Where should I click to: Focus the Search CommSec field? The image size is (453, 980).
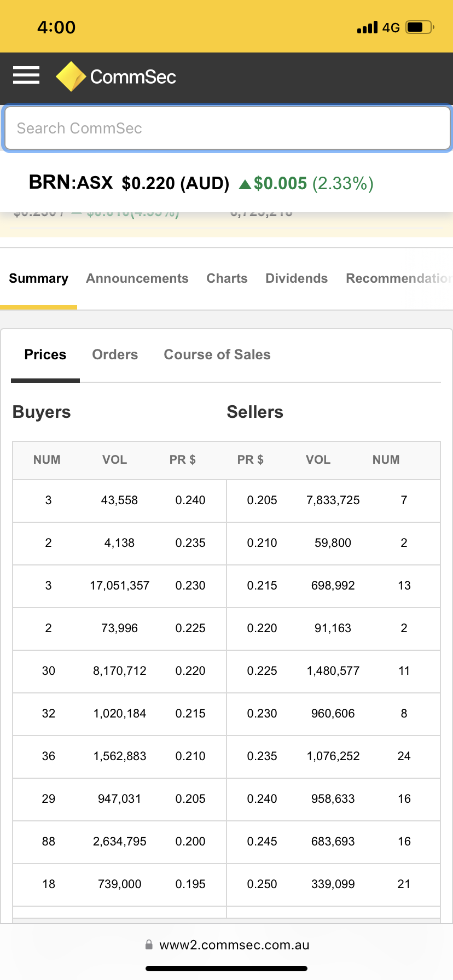pos(226,129)
